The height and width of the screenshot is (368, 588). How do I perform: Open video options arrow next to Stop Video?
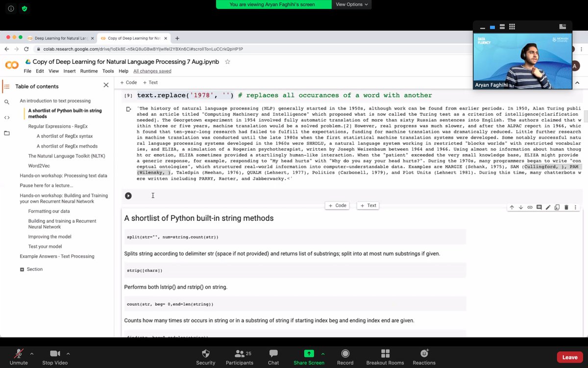(68, 353)
